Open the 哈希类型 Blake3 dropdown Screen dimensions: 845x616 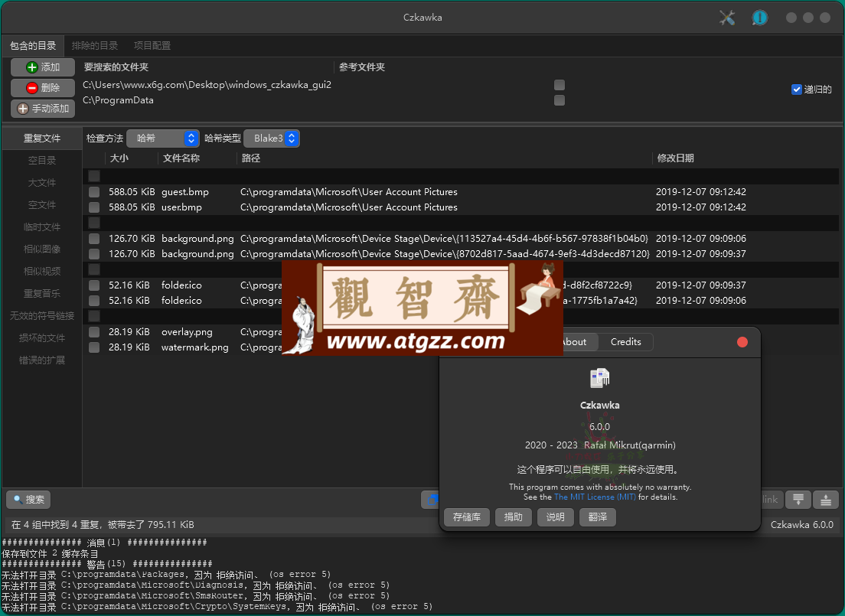tap(272, 139)
